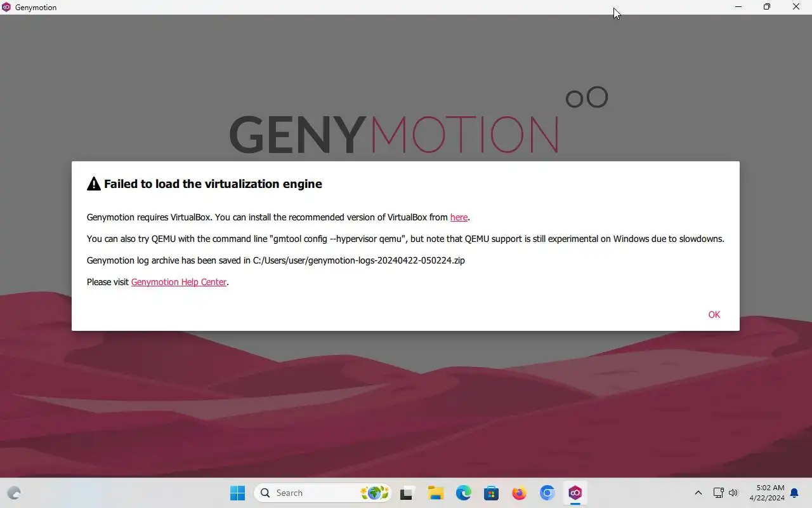
Task: Open the Windows Start menu
Action: click(x=237, y=493)
